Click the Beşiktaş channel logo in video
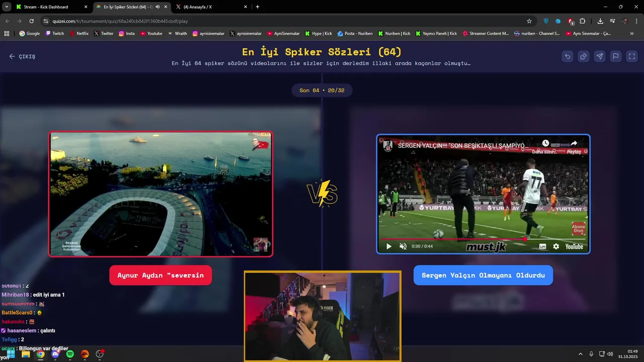644x362 pixels. pos(388,146)
